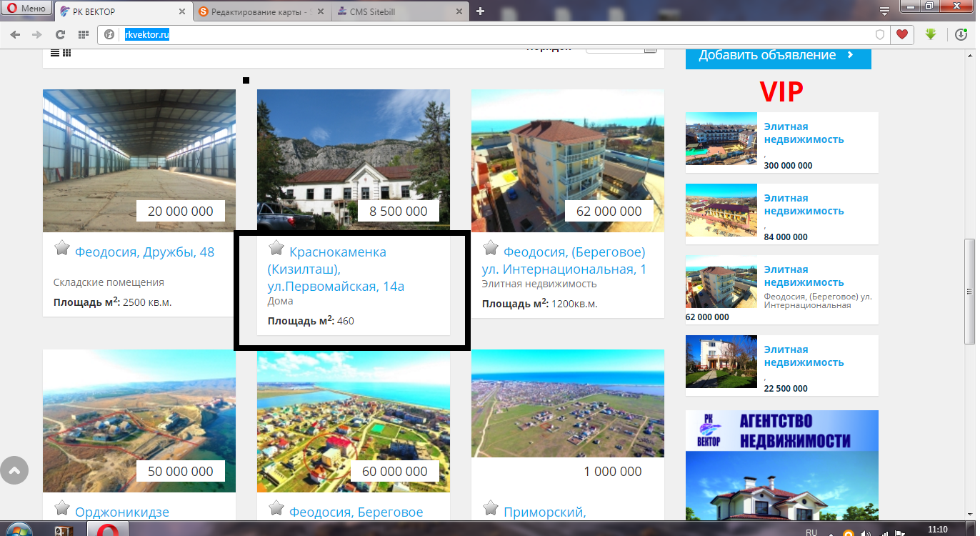
Task: Open the tab list menu icon
Action: (x=884, y=11)
